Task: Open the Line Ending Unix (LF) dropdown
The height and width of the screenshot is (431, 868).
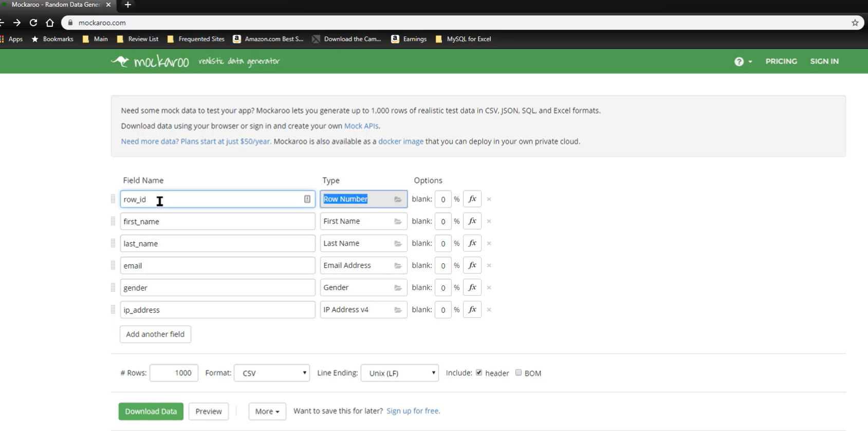Action: (400, 373)
